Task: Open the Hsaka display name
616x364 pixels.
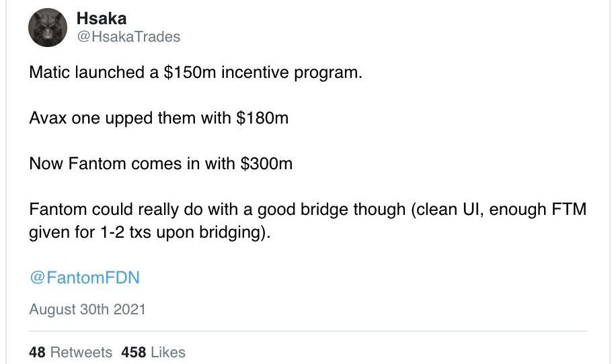Action: (x=102, y=19)
